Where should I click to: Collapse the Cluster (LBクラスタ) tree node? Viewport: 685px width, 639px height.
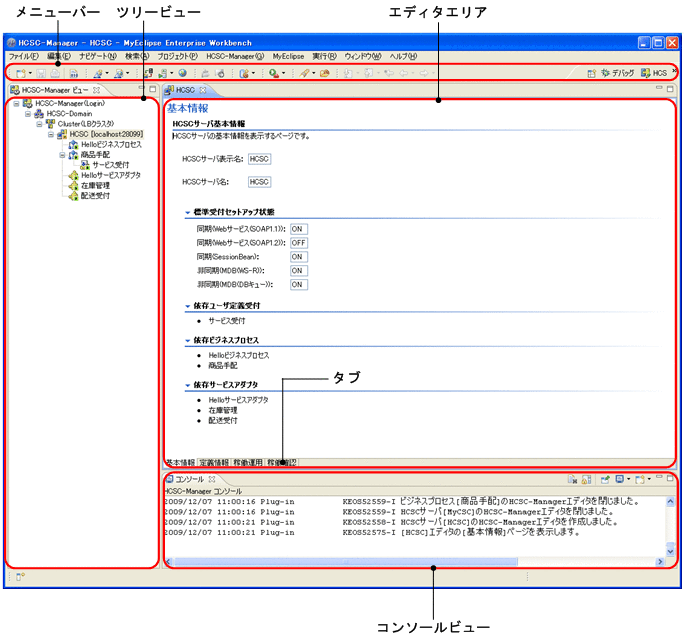40,124
